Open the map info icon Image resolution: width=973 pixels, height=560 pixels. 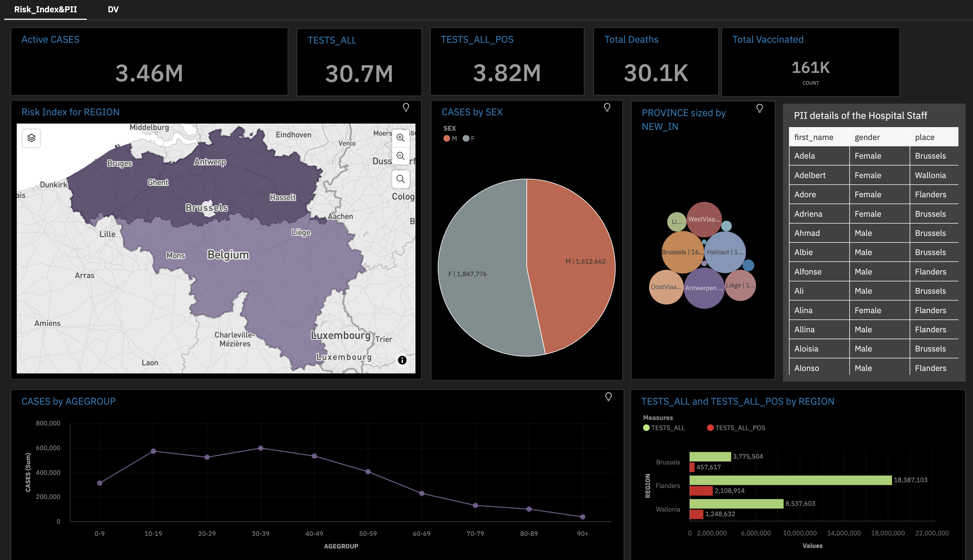coord(402,360)
